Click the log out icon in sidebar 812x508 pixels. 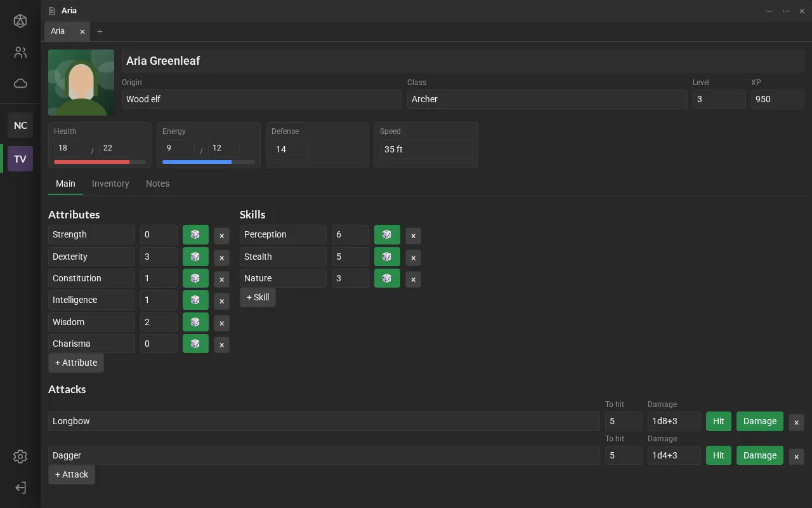click(x=20, y=488)
